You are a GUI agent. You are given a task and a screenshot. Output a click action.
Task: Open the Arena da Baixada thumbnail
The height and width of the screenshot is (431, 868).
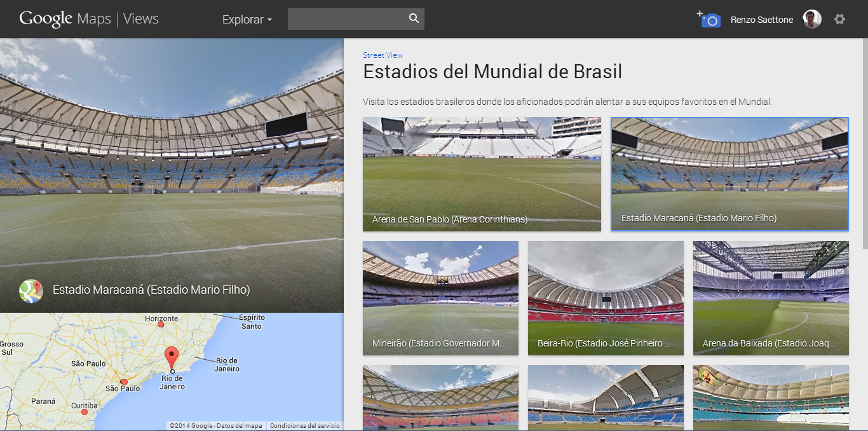click(771, 298)
